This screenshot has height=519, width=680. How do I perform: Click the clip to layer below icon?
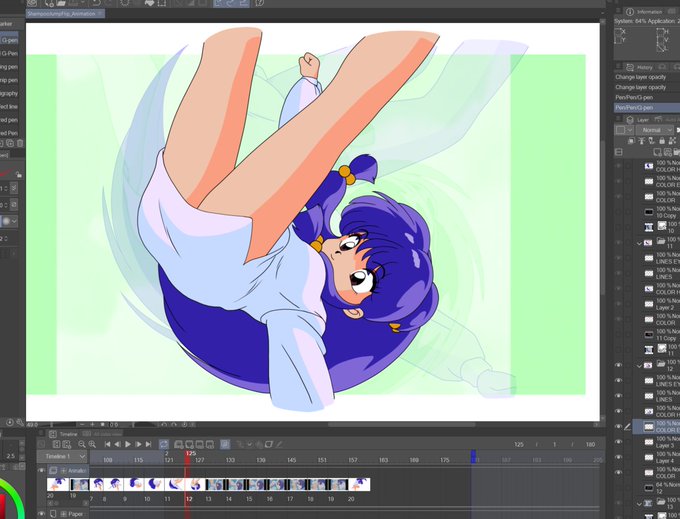(x=631, y=141)
